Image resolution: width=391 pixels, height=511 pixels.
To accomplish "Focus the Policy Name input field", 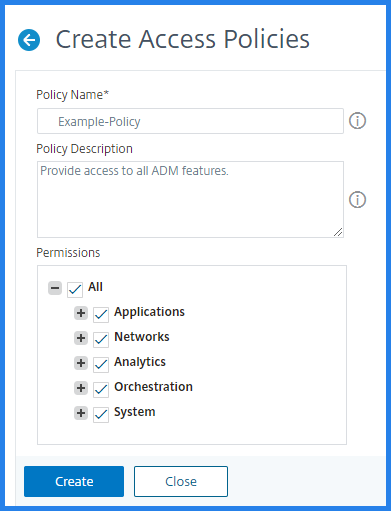I will tap(190, 121).
